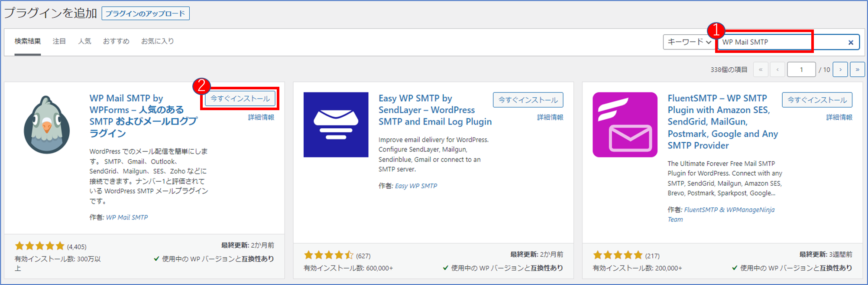
Task: Click the プラグインのアップロード button
Action: (146, 13)
